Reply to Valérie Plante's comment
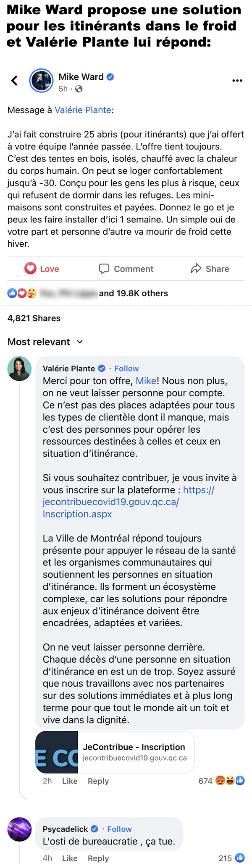 pyautogui.click(x=98, y=781)
